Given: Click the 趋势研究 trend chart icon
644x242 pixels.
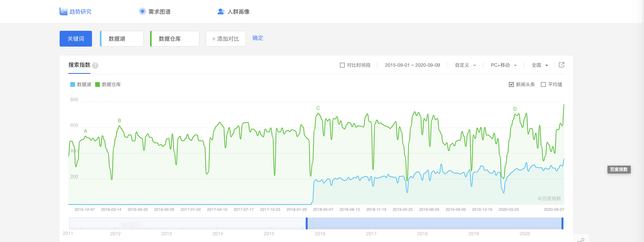Looking at the screenshot, I should (x=64, y=11).
